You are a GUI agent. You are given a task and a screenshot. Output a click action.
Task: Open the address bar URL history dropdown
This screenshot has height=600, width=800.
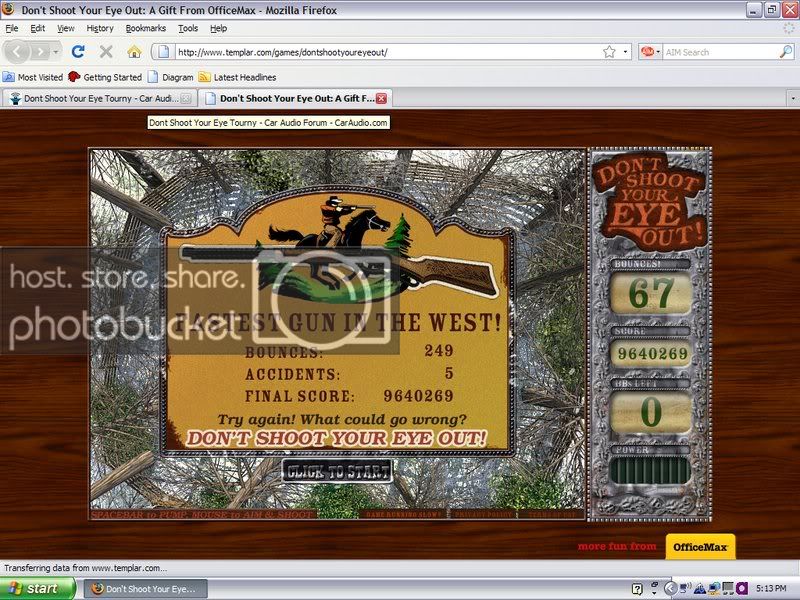click(625, 52)
